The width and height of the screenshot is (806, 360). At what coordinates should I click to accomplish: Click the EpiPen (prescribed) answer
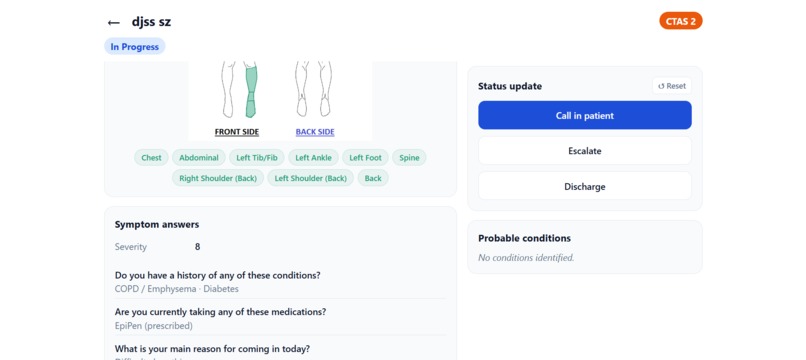tap(154, 326)
